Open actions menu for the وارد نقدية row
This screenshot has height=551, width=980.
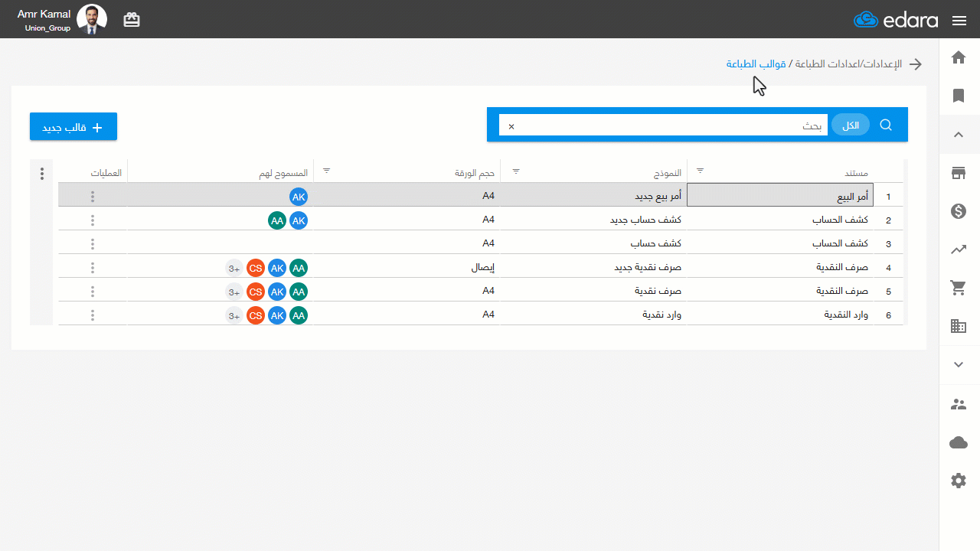coord(93,315)
